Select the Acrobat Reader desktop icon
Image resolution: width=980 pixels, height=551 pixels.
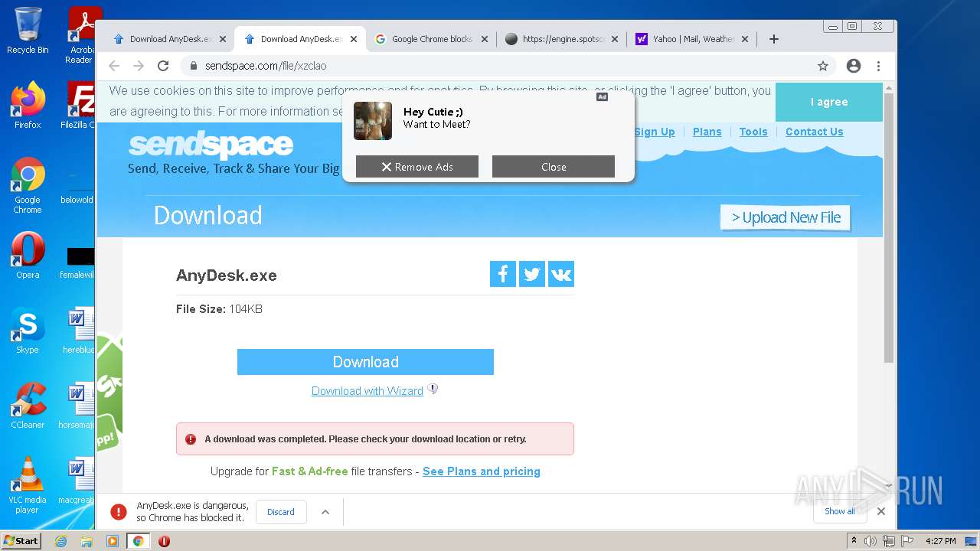point(80,34)
